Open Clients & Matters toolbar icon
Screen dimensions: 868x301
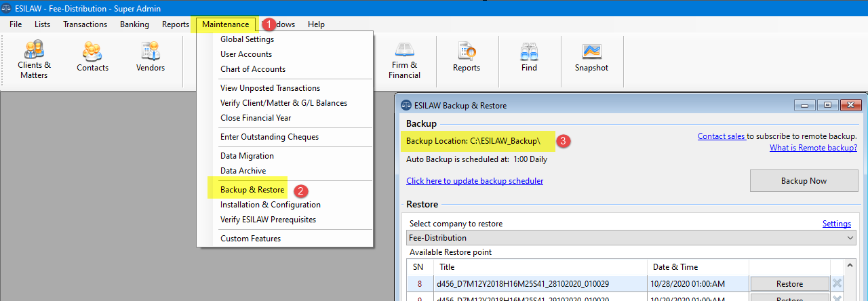coord(34,60)
